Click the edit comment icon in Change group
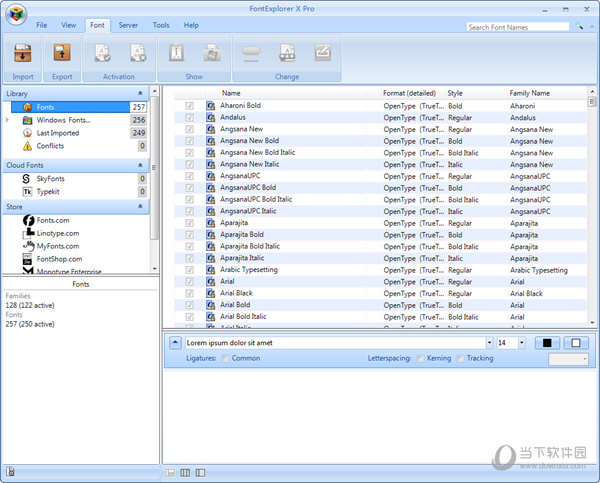The height and width of the screenshot is (483, 600). point(323,53)
